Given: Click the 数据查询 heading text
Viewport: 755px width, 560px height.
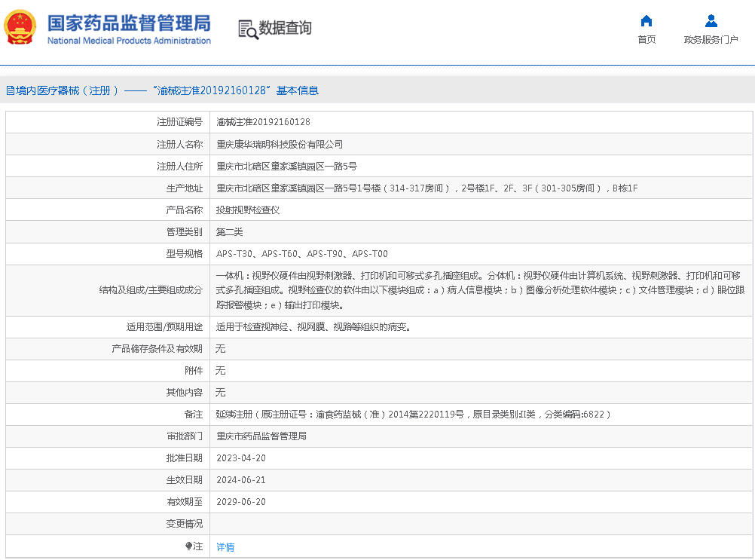Looking at the screenshot, I should (x=285, y=29).
